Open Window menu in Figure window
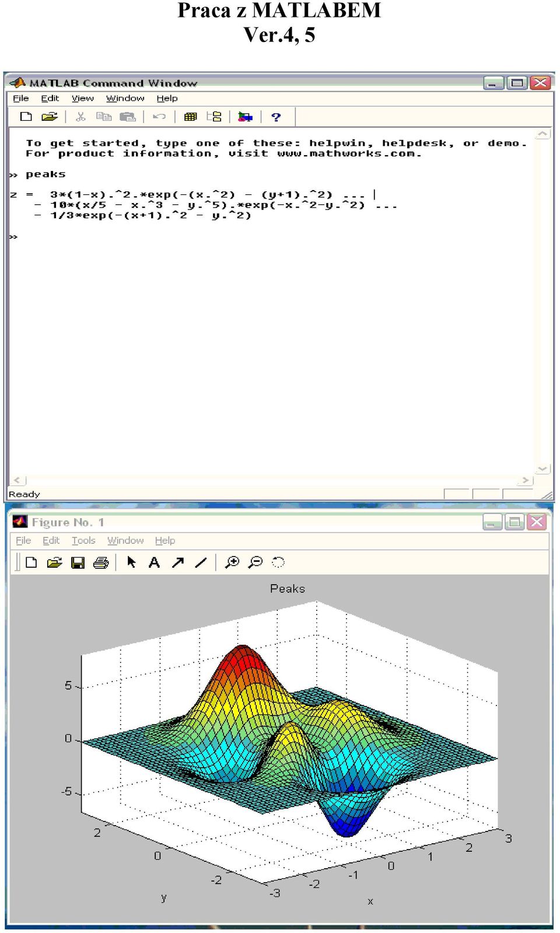Viewport: 560px width, 933px height. click(125, 540)
